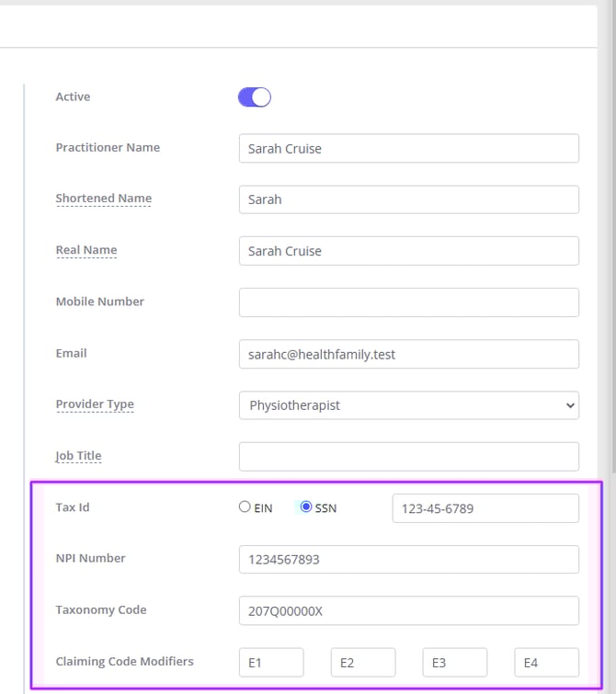Select the SSN radio button
The width and height of the screenshot is (616, 694).
pos(306,506)
